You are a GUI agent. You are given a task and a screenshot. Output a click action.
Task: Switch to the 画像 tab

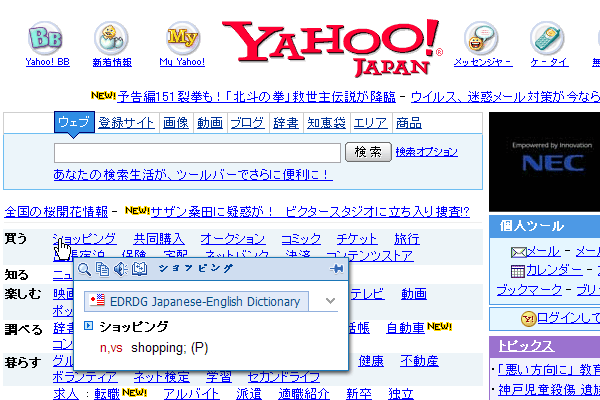coord(176,123)
